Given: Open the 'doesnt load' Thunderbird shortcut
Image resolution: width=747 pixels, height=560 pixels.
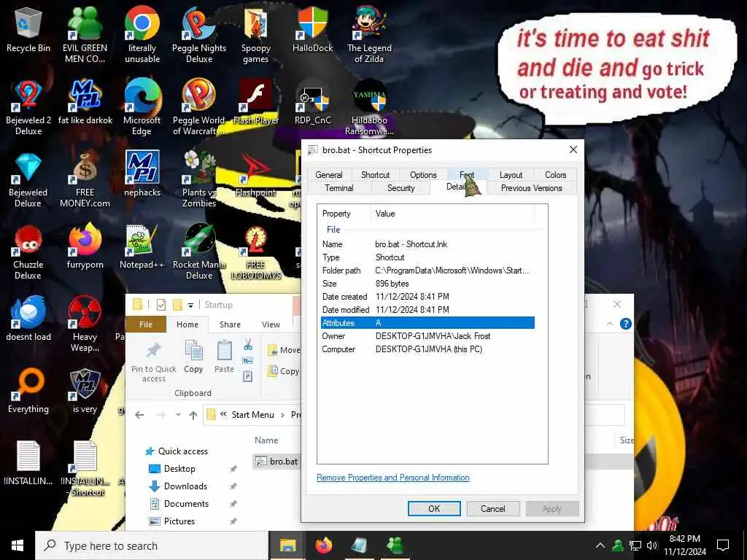Looking at the screenshot, I should pyautogui.click(x=28, y=318).
